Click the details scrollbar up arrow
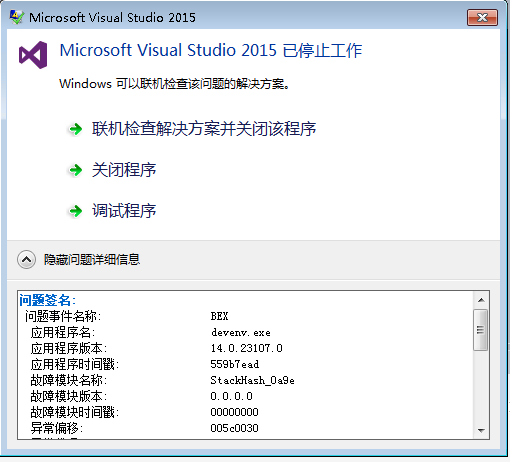The width and height of the screenshot is (510, 462). pos(481,300)
